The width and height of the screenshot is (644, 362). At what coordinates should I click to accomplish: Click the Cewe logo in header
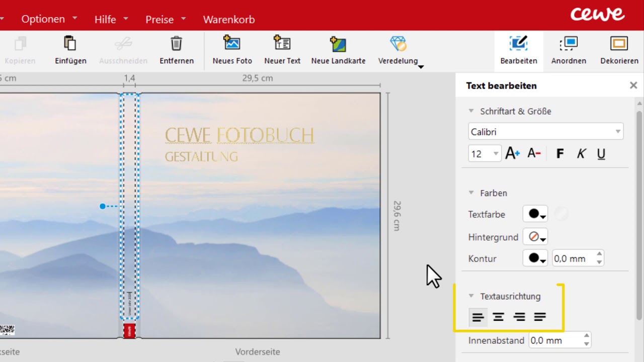[597, 14]
